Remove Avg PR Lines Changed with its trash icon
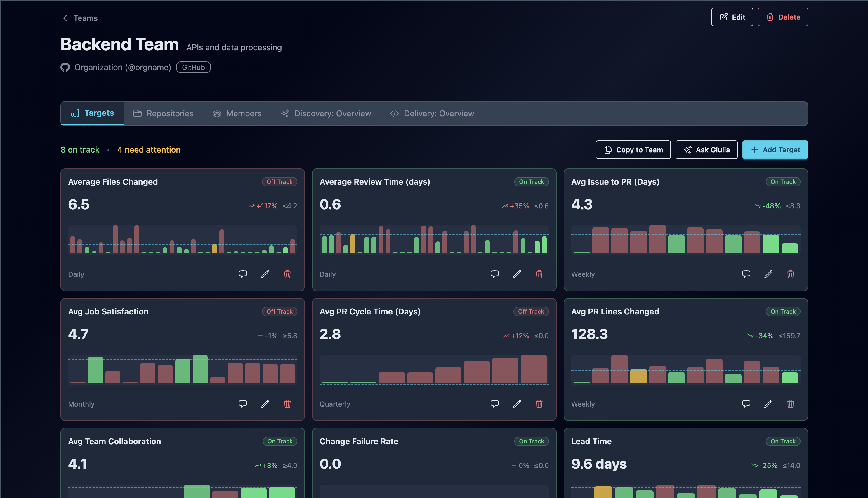 coord(790,404)
